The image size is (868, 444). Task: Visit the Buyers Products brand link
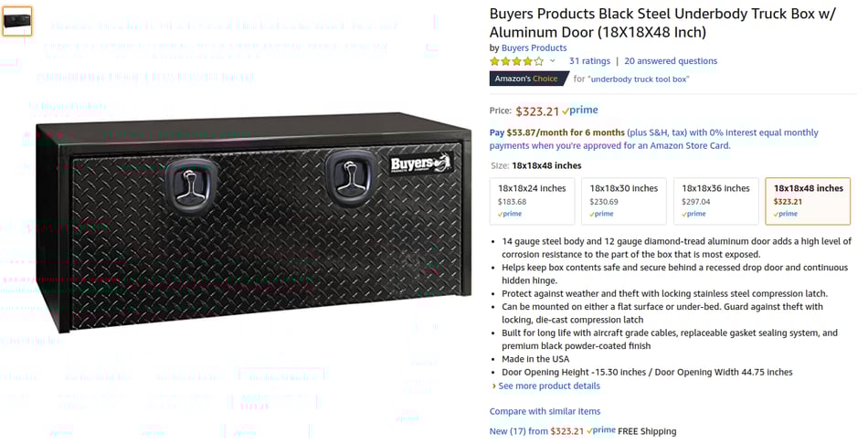click(534, 48)
